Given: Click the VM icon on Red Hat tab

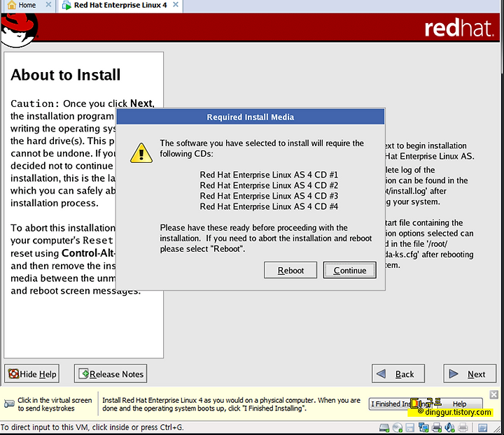Looking at the screenshot, I should coord(66,5).
